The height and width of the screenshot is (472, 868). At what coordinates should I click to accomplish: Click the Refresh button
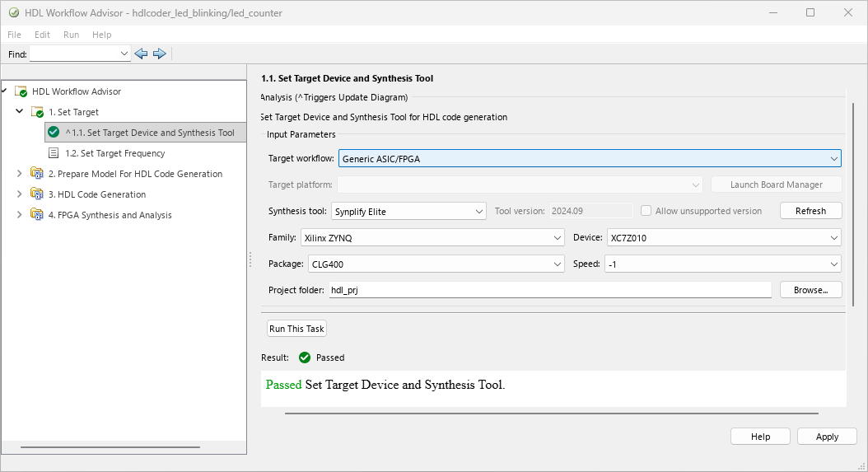point(810,211)
